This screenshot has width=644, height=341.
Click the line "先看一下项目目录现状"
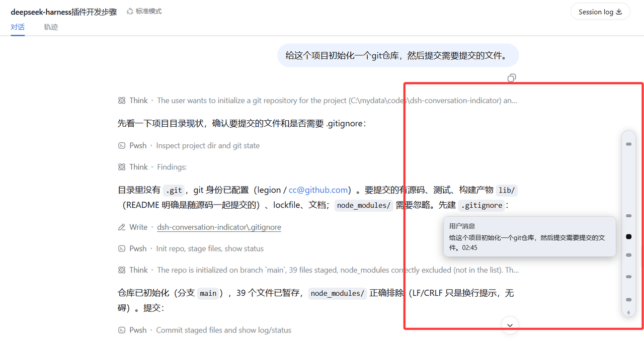[242, 123]
